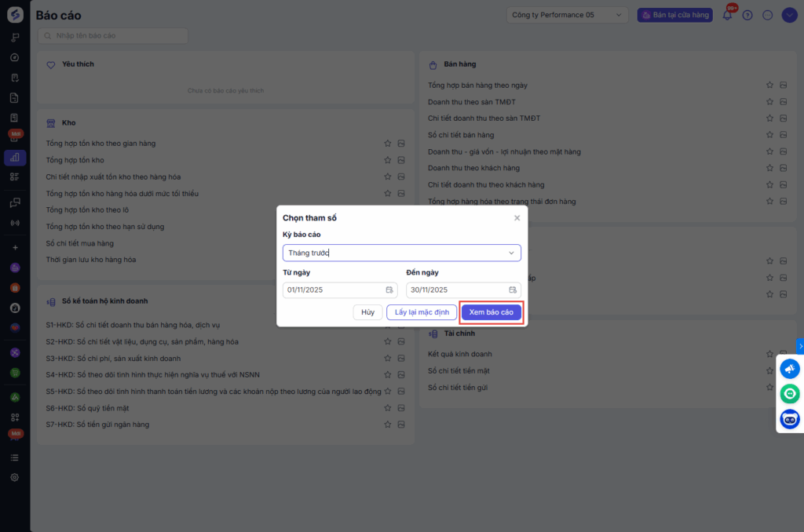Image resolution: width=804 pixels, height=532 pixels.
Task: Click the 'Hủy' cancel button
Action: pyautogui.click(x=367, y=312)
